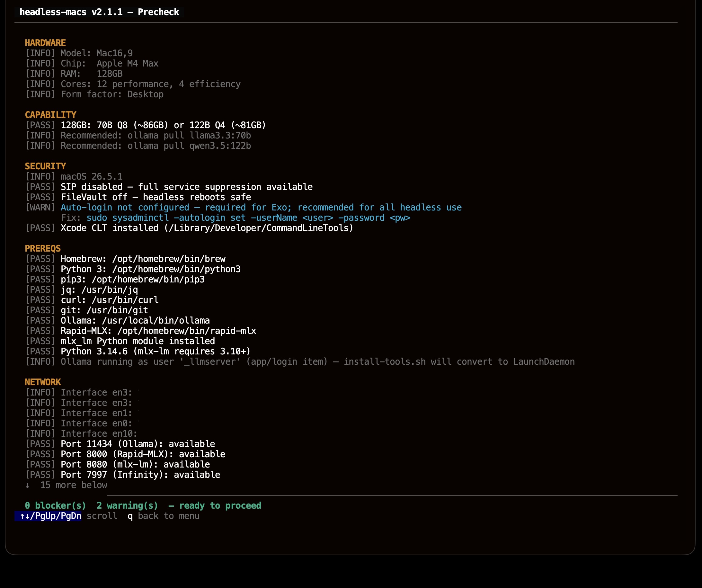Select the "Port 7997 (Infinity): available" line
The width and height of the screenshot is (702, 588).
pos(123,475)
